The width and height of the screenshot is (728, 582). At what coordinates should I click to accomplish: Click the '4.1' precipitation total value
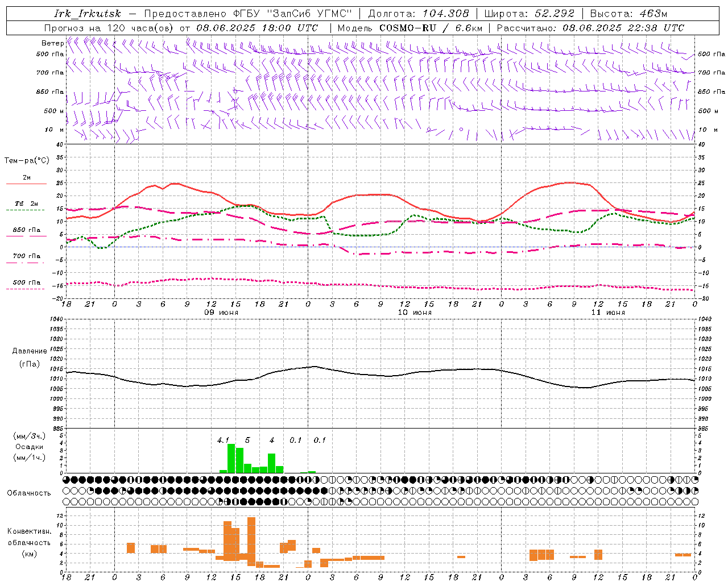(223, 440)
